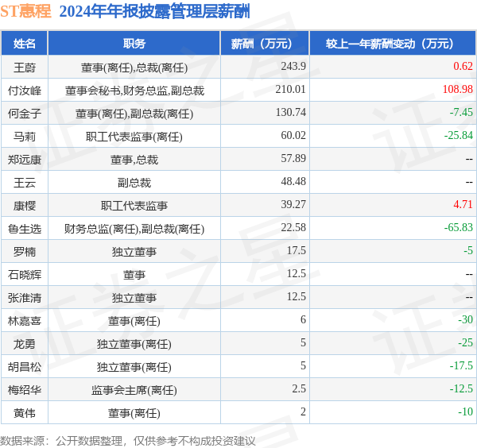Click the salary change value -12.5
This screenshot has height=448, width=477.
point(461,388)
